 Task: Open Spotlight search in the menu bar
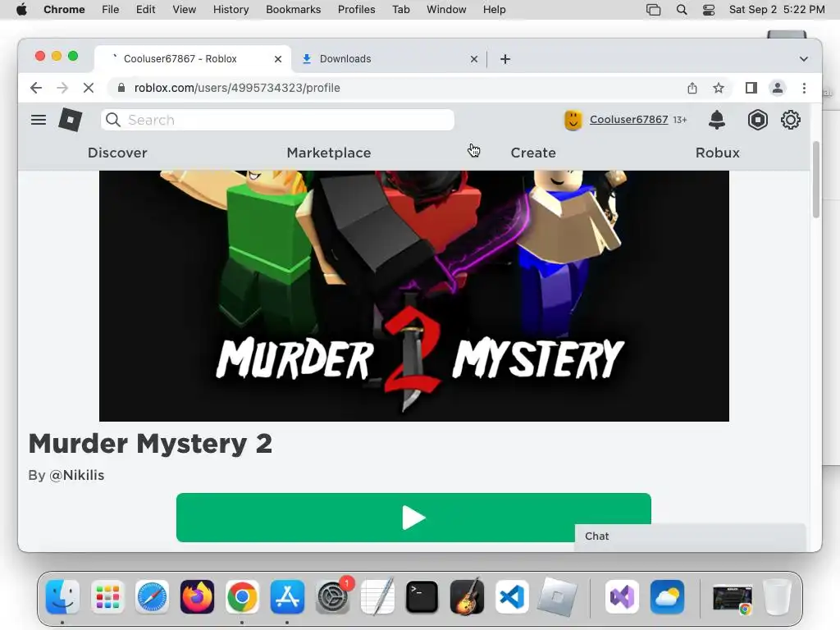(682, 10)
